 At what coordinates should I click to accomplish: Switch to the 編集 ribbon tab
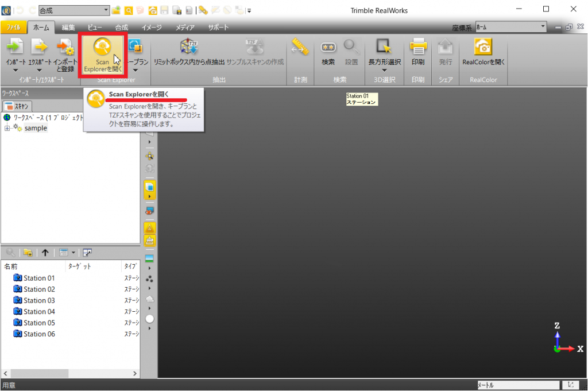coord(68,27)
